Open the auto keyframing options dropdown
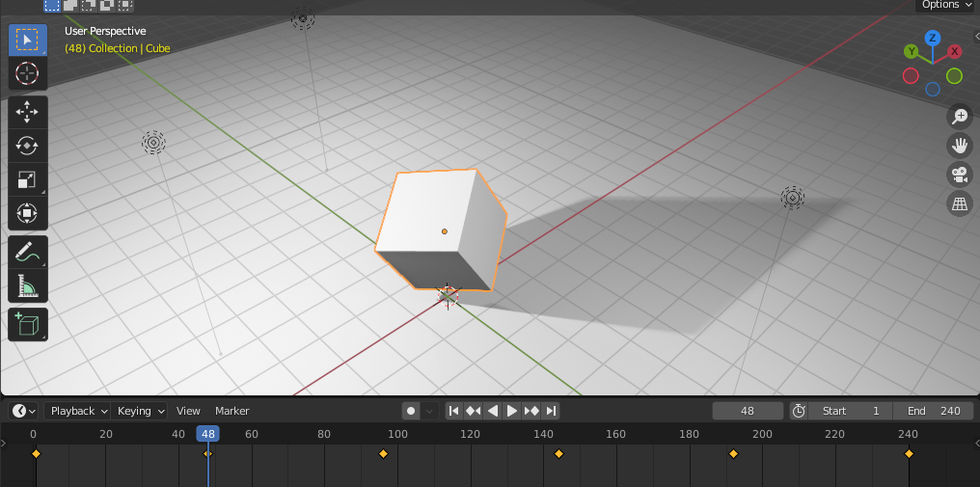Viewport: 980px width, 487px height. (x=428, y=411)
